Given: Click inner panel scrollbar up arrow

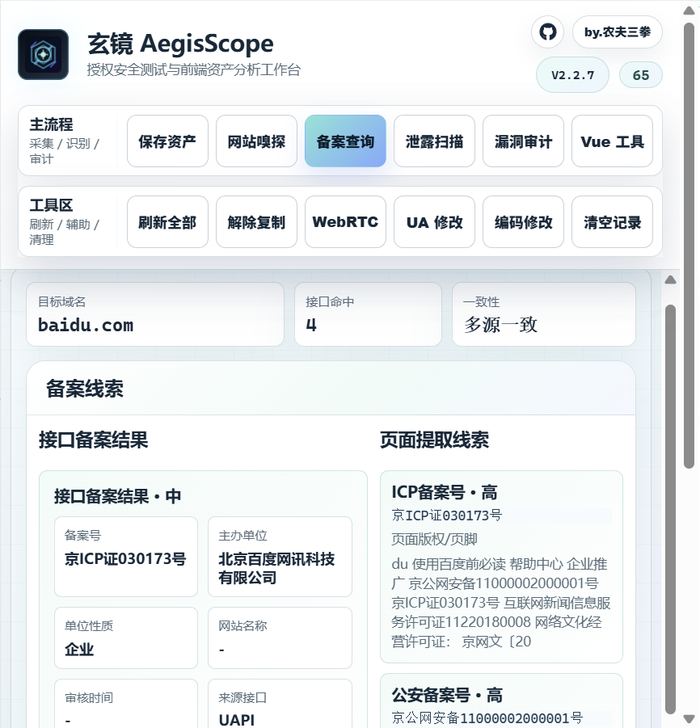Looking at the screenshot, I should [670, 280].
